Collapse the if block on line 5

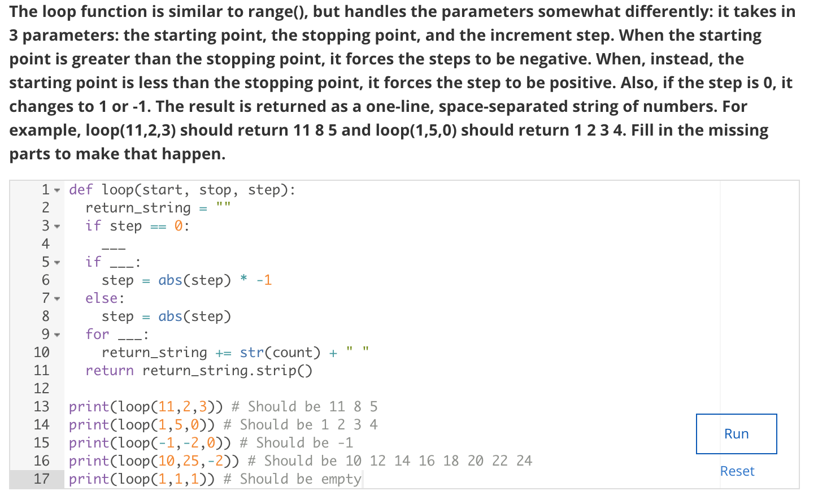click(56, 262)
